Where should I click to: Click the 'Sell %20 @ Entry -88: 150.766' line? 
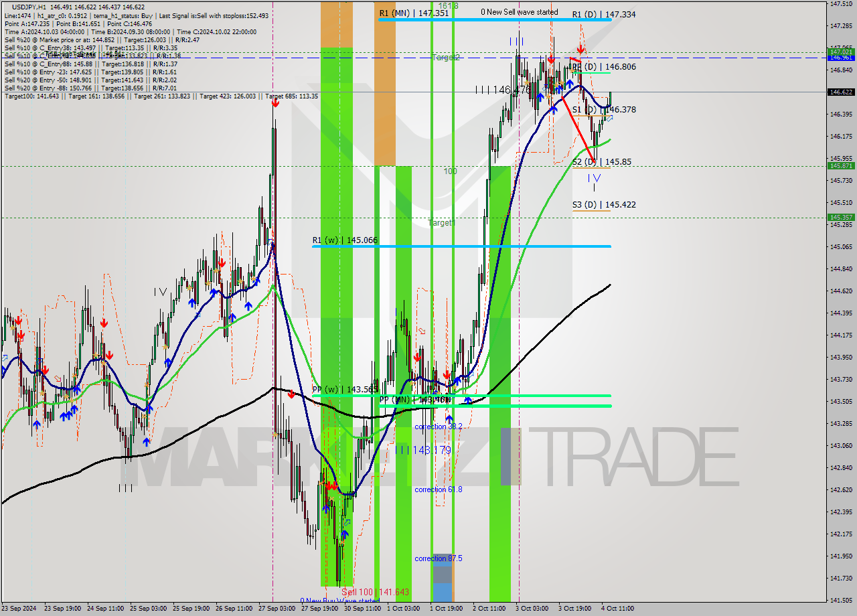pos(90,88)
